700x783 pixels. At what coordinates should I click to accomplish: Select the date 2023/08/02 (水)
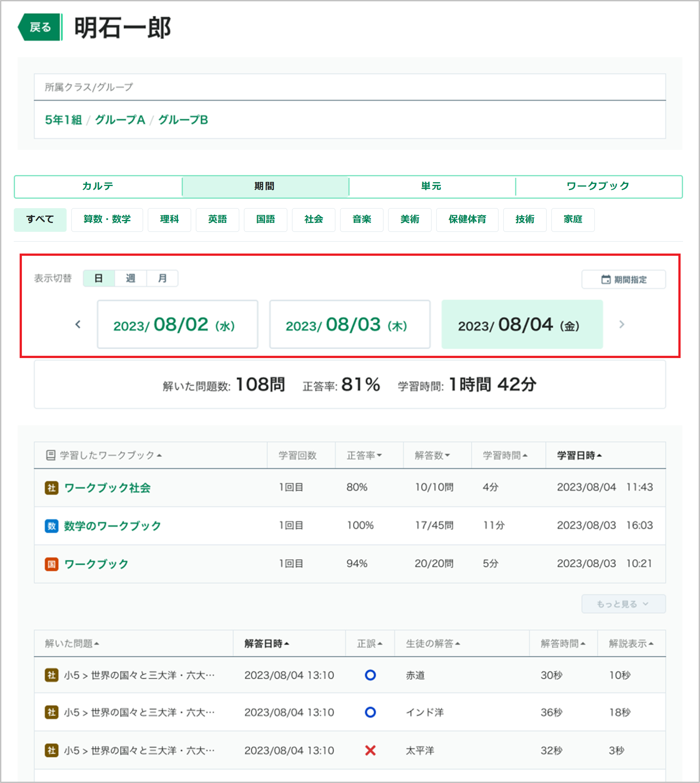point(177,324)
